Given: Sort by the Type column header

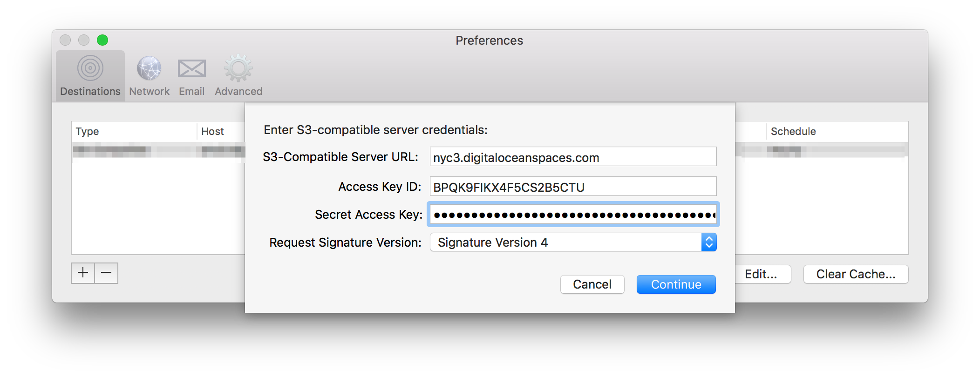Looking at the screenshot, I should [x=134, y=131].
